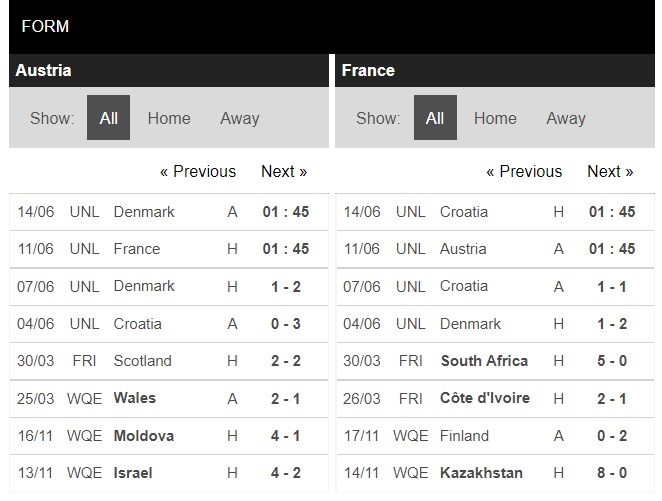
Task: Show France's Away matches tab
Action: coord(565,118)
